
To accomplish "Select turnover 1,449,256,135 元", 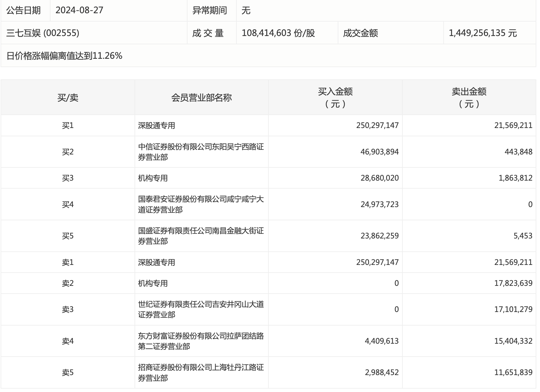I will pos(483,33).
